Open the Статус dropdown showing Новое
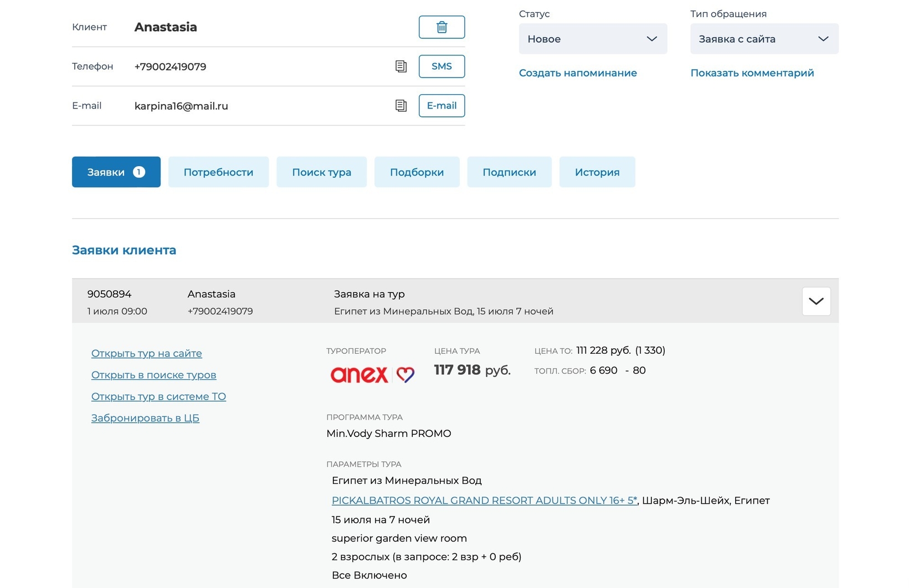This screenshot has height=588, width=909. [592, 39]
